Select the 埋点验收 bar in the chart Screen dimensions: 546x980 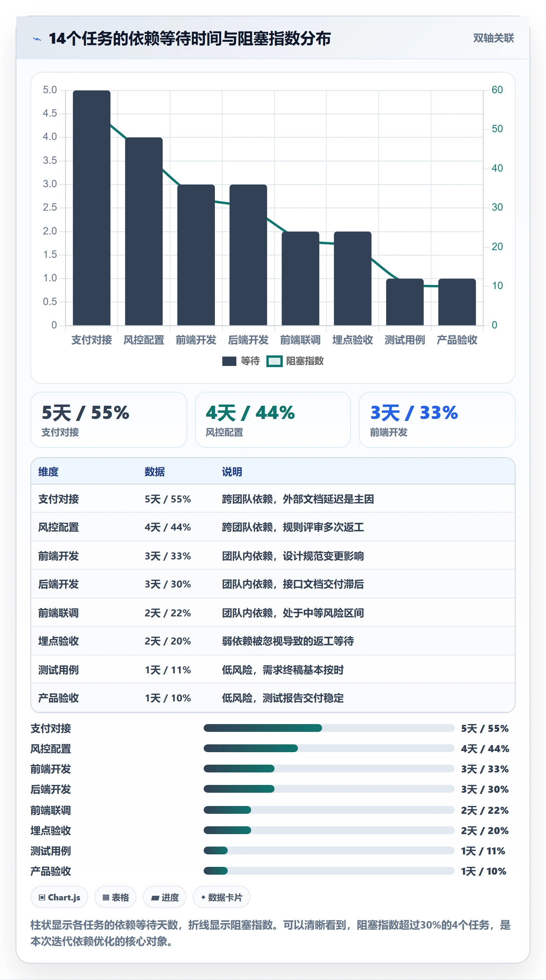coord(353,279)
